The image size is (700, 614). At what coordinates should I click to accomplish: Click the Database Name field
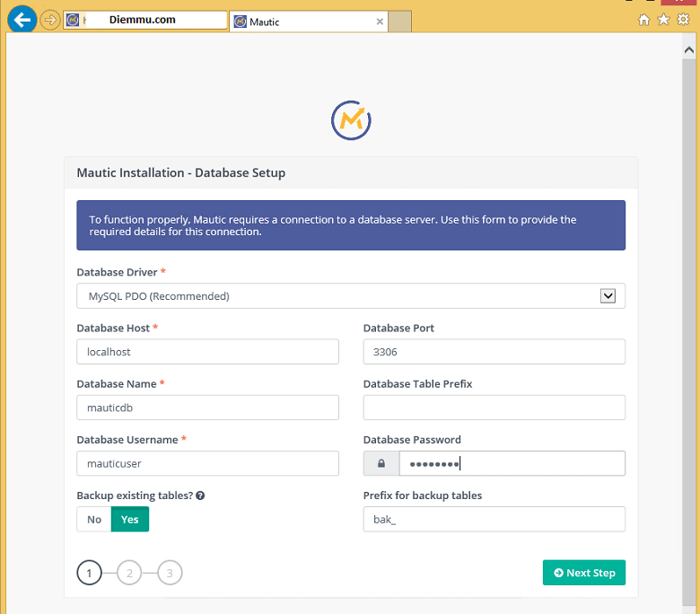[207, 408]
